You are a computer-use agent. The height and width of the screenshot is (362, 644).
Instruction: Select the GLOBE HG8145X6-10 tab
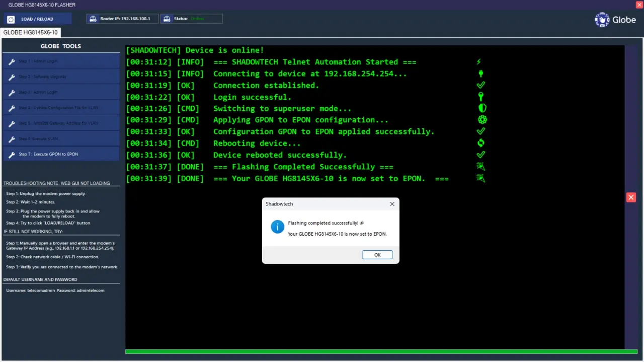(x=31, y=32)
